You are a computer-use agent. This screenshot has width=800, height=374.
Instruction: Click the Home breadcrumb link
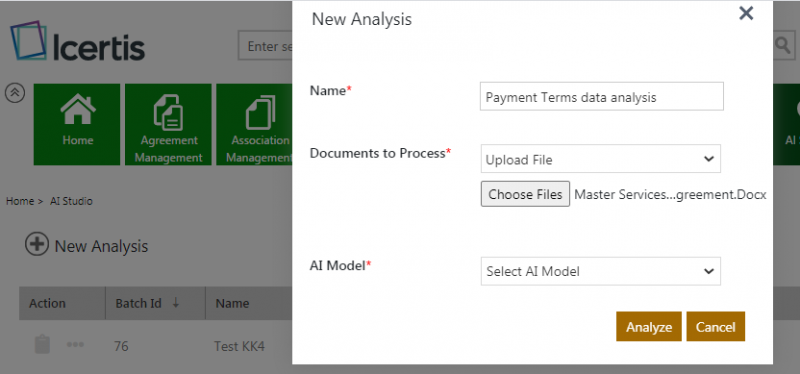coord(20,201)
